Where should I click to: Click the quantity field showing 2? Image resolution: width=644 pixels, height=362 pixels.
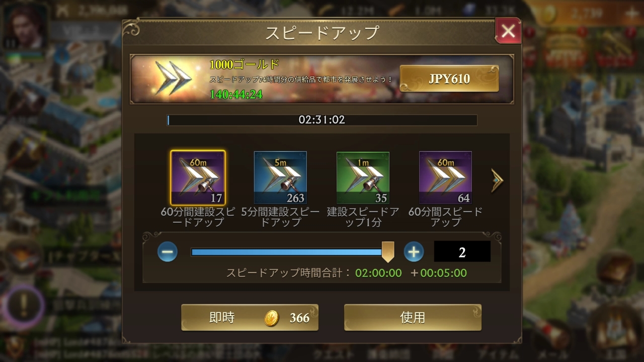point(462,251)
